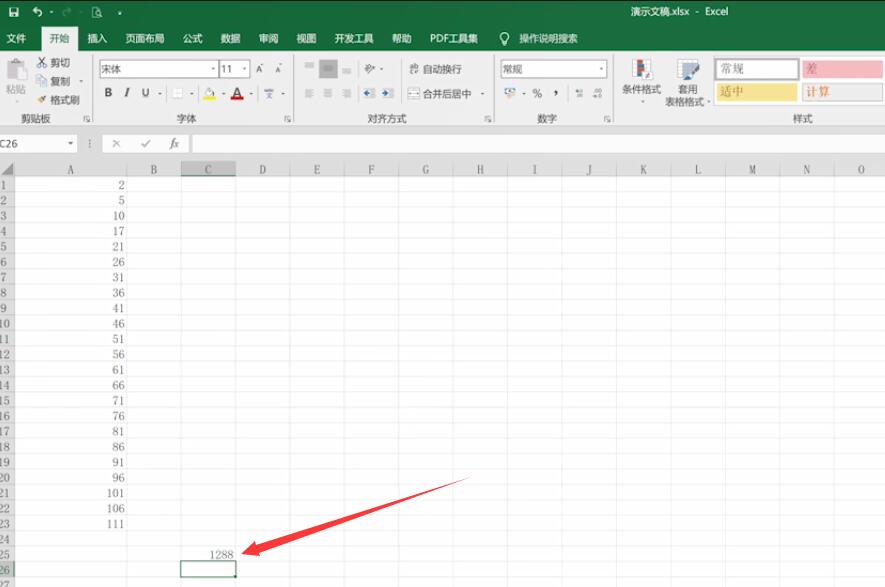
Task: Expand 对齐方式 group dialog launcher
Action: point(487,119)
